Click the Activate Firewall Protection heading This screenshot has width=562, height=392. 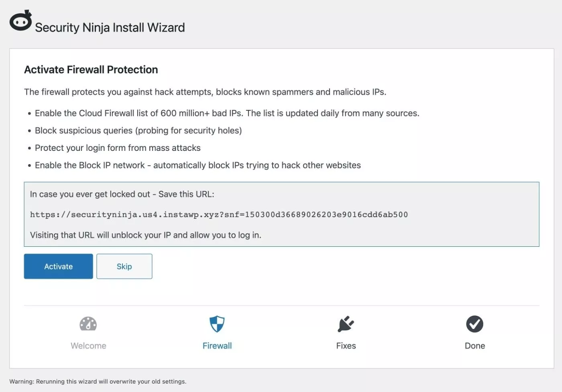[x=91, y=70]
